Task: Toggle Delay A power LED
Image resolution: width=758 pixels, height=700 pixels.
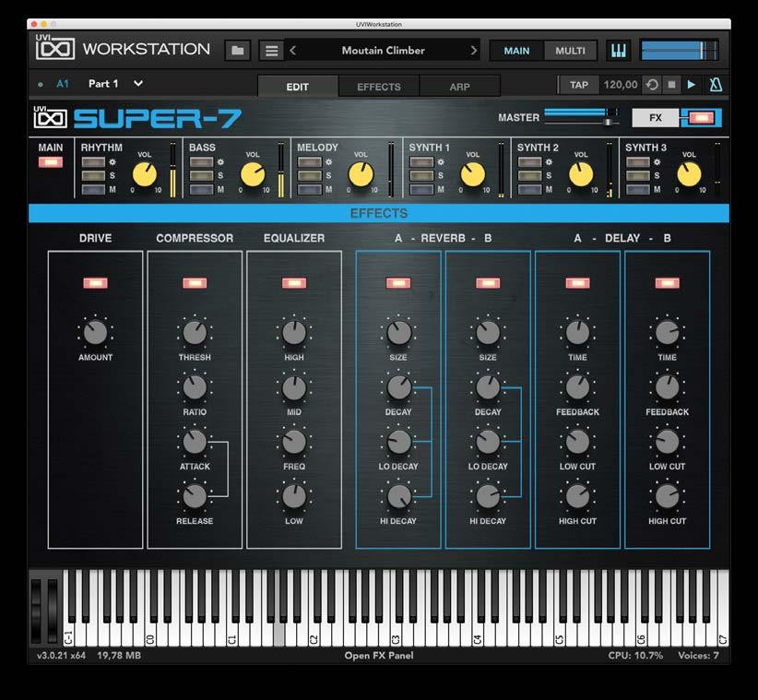Action: [577, 283]
